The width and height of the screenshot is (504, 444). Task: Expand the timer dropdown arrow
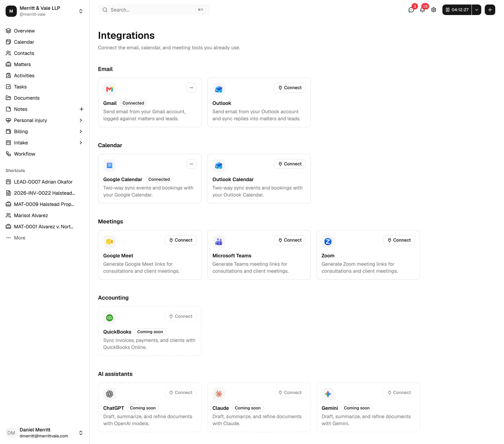477,10
